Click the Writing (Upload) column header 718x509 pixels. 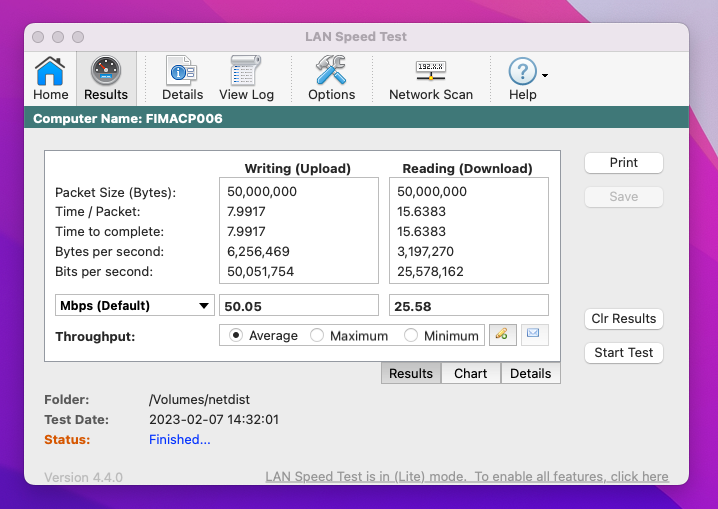point(298,168)
